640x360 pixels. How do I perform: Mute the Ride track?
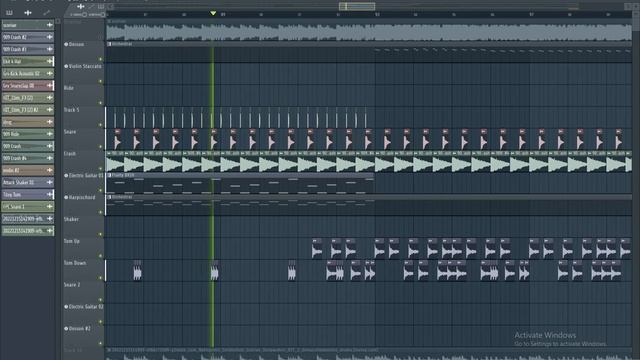pyautogui.click(x=100, y=103)
